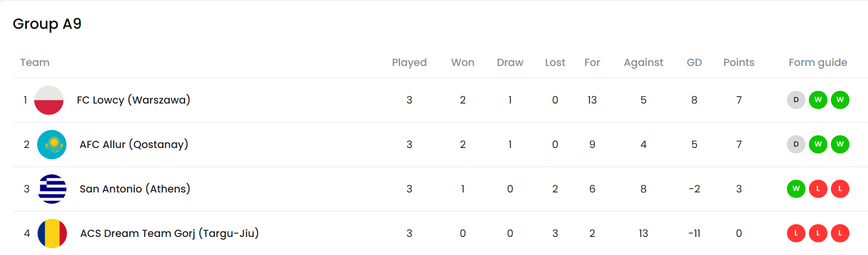Click the Group A9 heading
Viewport: 868px width, 255px height.
[x=47, y=24]
